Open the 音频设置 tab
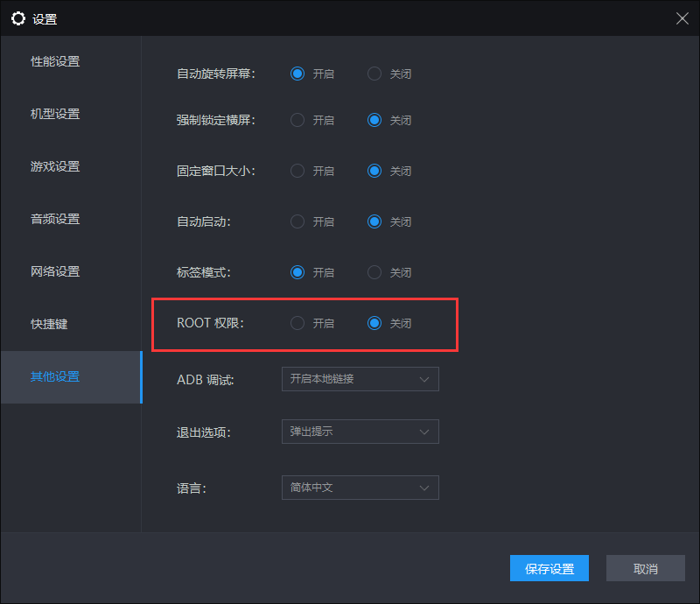 55,219
